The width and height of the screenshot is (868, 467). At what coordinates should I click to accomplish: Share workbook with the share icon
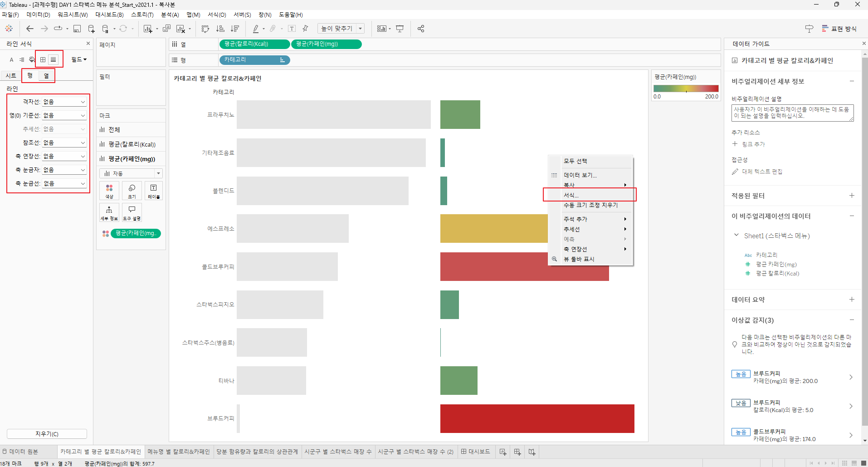pos(421,29)
